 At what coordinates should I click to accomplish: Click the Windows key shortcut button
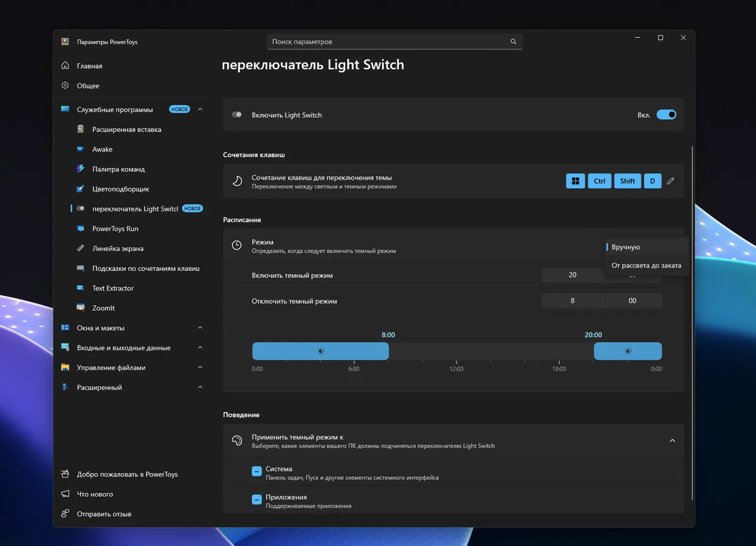pyautogui.click(x=576, y=181)
